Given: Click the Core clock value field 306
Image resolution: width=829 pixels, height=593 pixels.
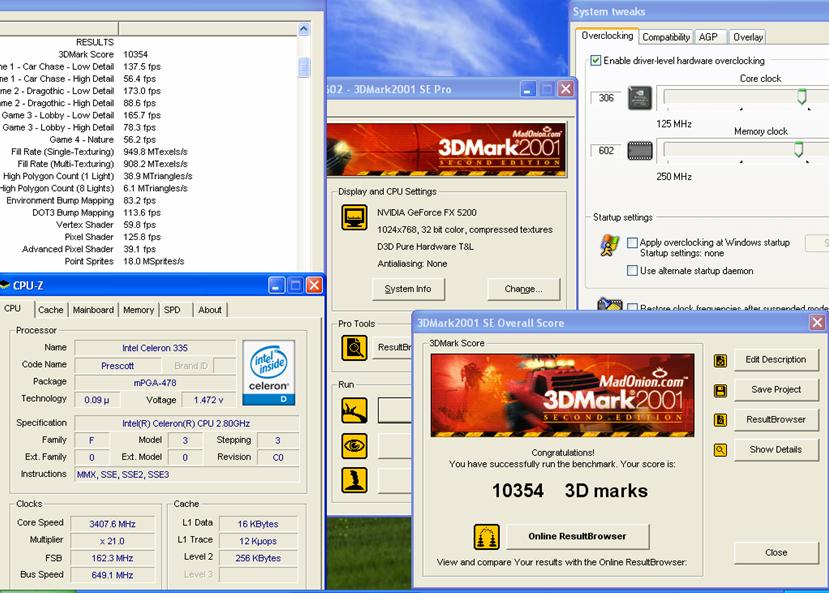Looking at the screenshot, I should tap(606, 98).
